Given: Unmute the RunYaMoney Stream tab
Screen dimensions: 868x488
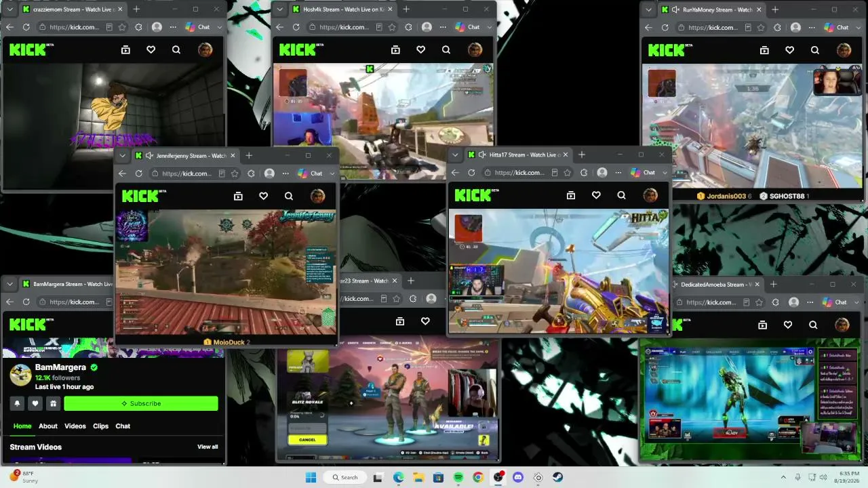Looking at the screenshot, I should point(675,9).
